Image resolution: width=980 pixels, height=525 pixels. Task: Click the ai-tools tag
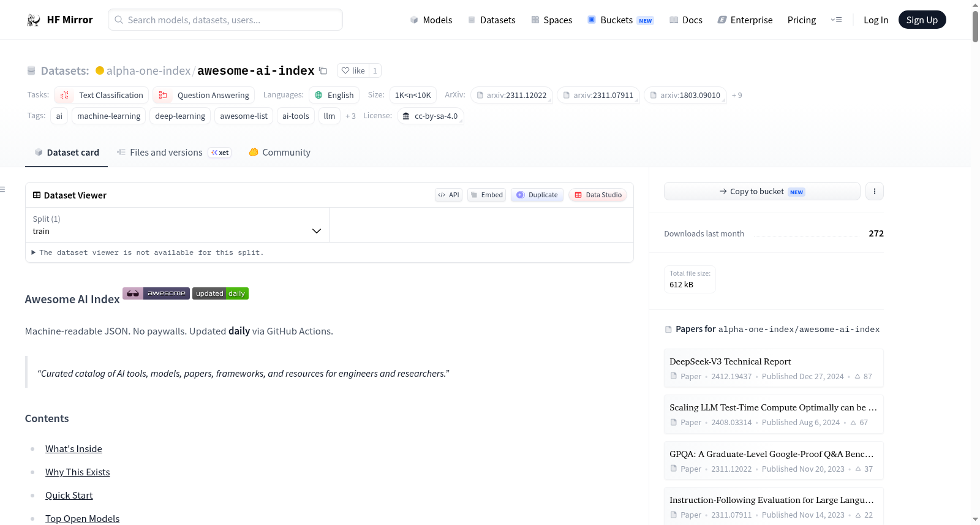[x=296, y=116]
